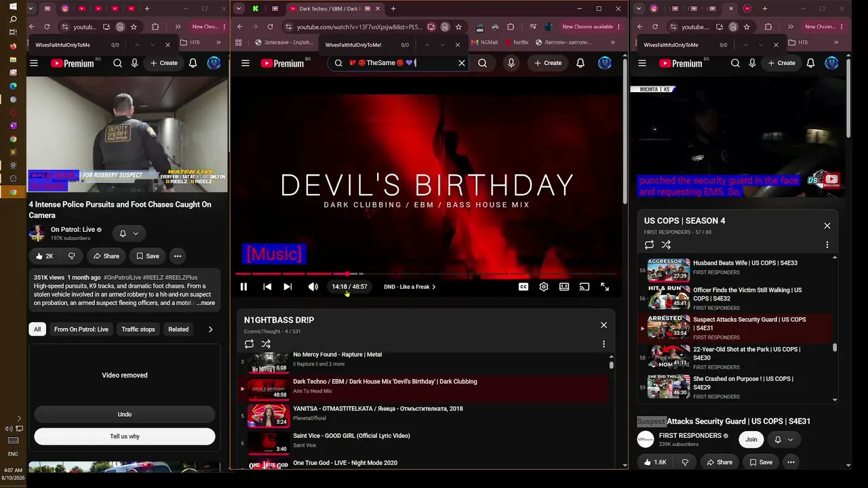Skip to the previous video in the player
The width and height of the screenshot is (868, 488).
pos(267,287)
